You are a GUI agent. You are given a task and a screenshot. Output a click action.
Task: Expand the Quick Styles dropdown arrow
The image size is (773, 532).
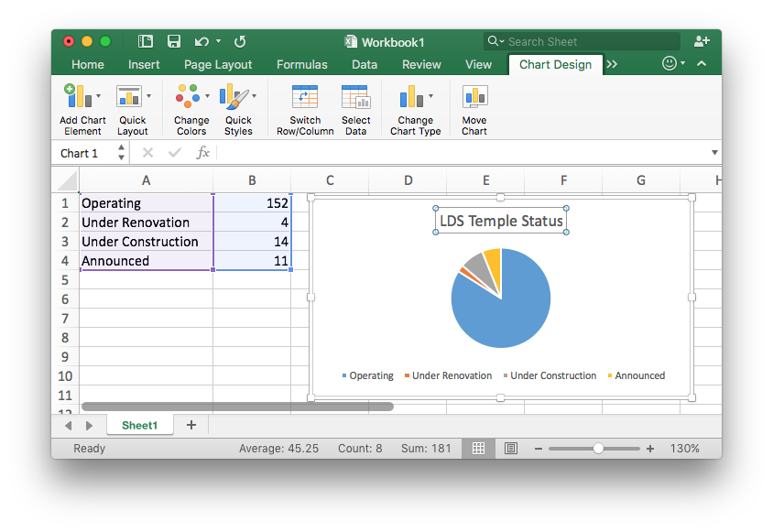point(255,95)
